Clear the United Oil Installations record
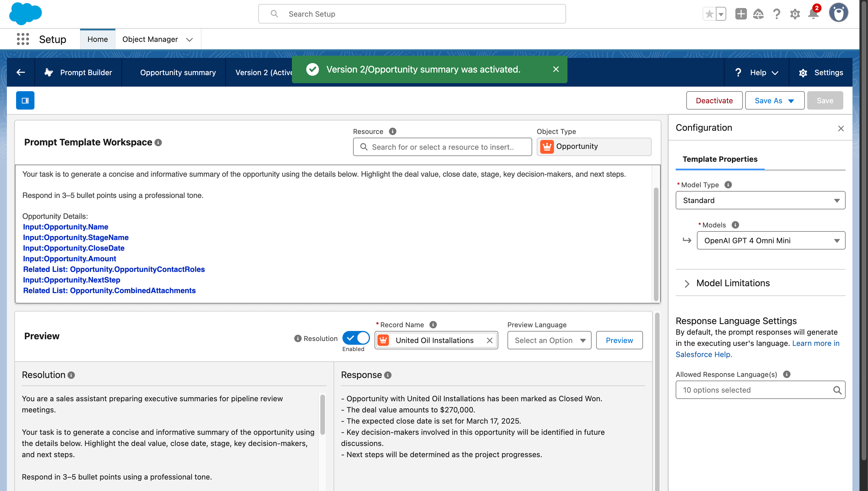868x491 pixels. pos(489,340)
